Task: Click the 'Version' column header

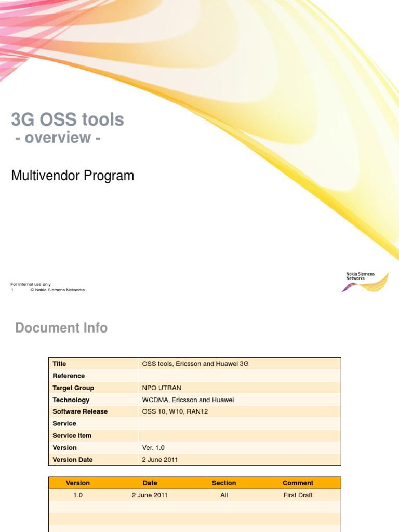Action: tap(78, 483)
